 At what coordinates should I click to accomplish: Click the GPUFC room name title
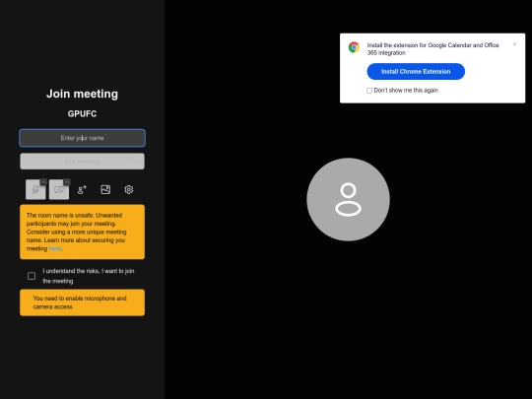82,113
